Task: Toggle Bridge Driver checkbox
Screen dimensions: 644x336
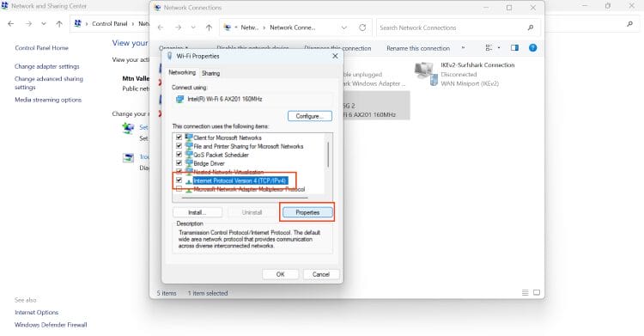Action: tap(179, 163)
